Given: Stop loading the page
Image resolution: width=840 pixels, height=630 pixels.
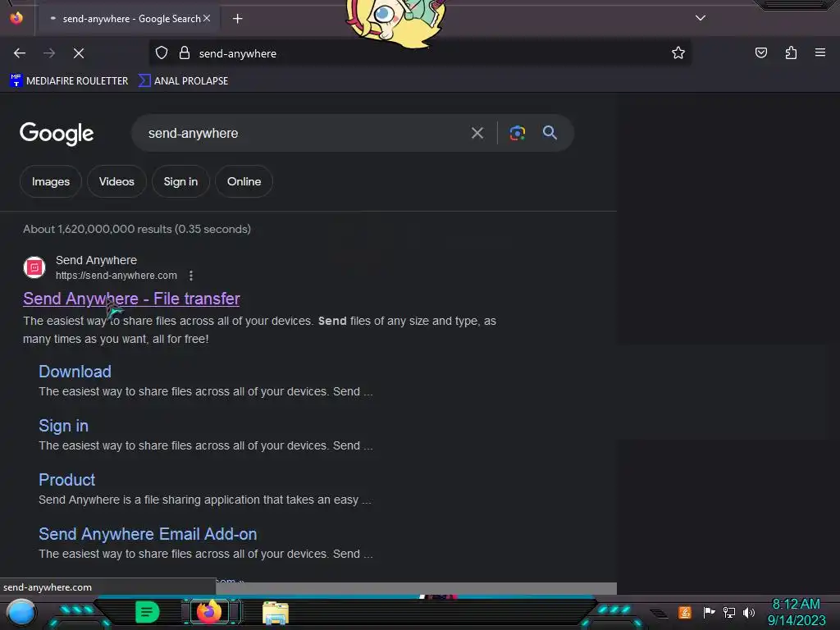Looking at the screenshot, I should click(x=79, y=53).
